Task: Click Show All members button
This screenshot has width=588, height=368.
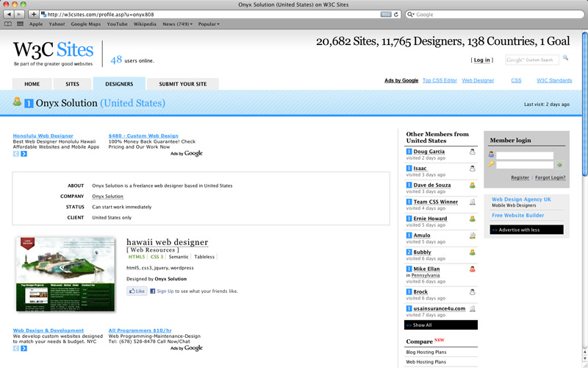Action: point(441,325)
